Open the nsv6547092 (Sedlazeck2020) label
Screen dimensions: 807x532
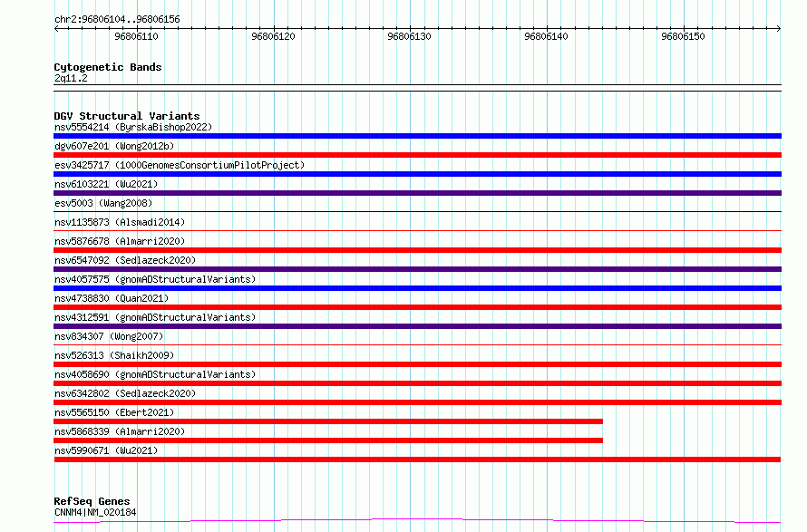125,260
